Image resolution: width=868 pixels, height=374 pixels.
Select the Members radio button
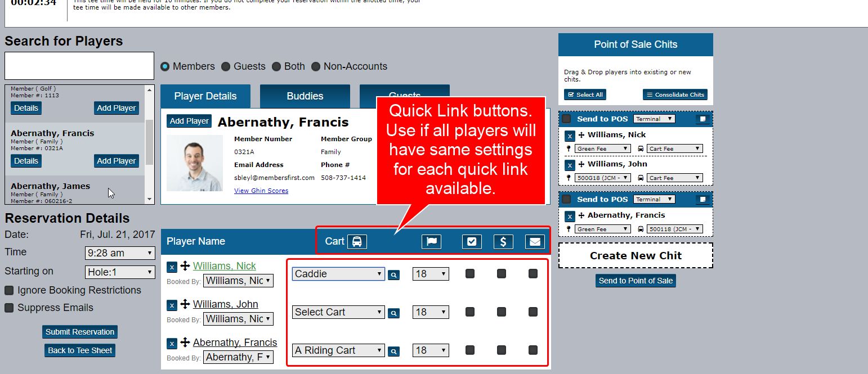(x=165, y=66)
